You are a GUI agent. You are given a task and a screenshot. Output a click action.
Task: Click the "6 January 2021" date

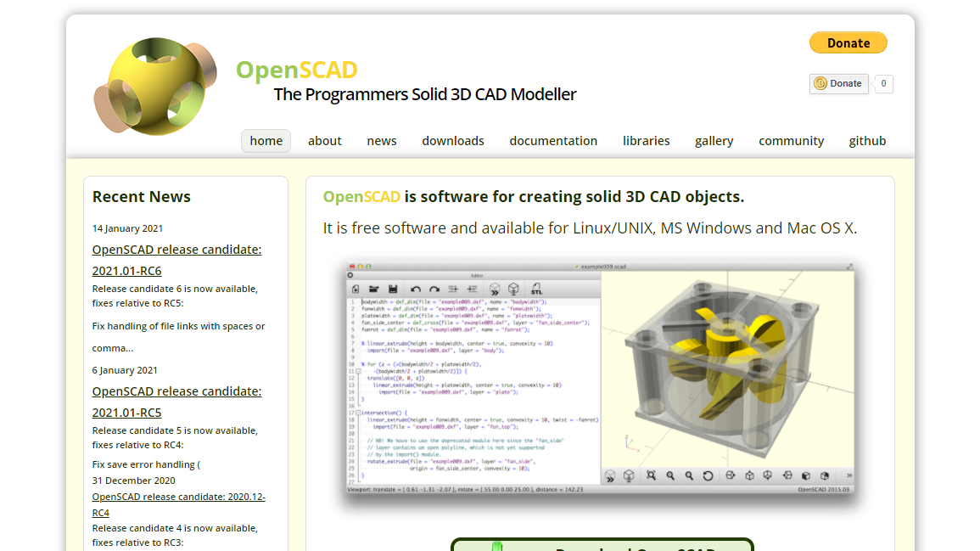(x=125, y=370)
